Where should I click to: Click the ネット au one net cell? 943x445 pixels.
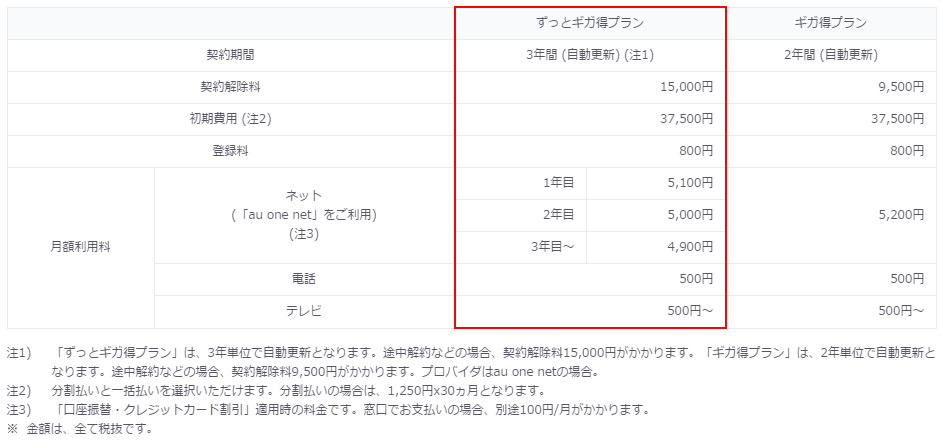(304, 215)
